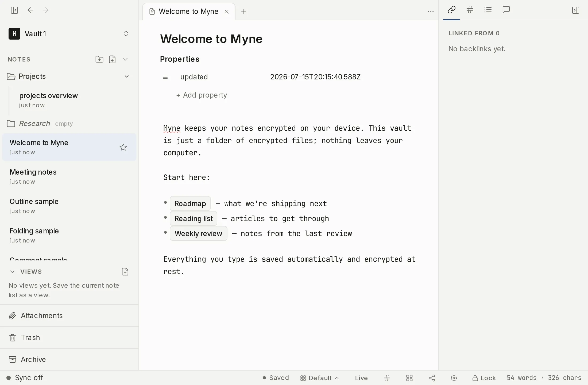Viewport: 588px width, 385px height.
Task: Open the Archive
Action: 69,360
